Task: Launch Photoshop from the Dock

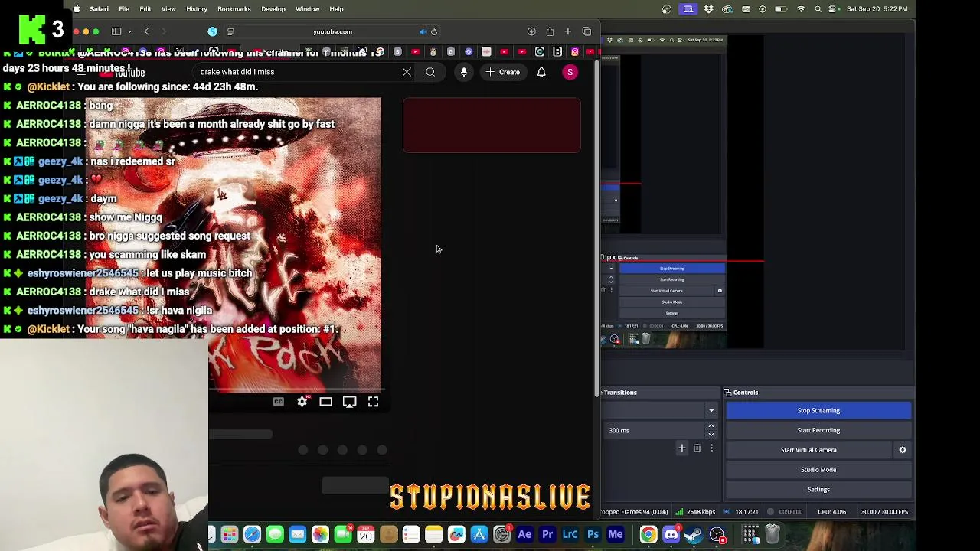Action: (x=593, y=534)
